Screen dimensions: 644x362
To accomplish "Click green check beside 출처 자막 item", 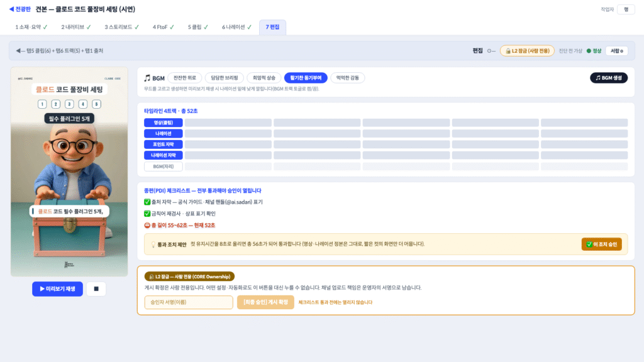I will coord(147,202).
